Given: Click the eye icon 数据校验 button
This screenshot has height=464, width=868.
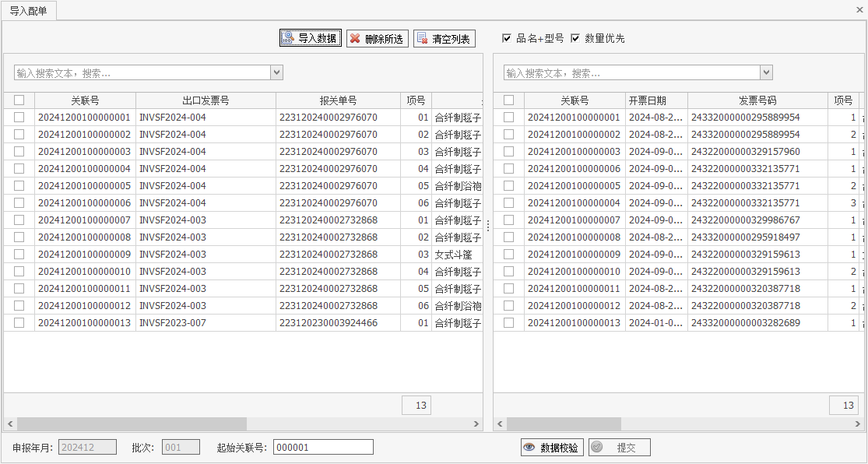Looking at the screenshot, I should coord(529,448).
